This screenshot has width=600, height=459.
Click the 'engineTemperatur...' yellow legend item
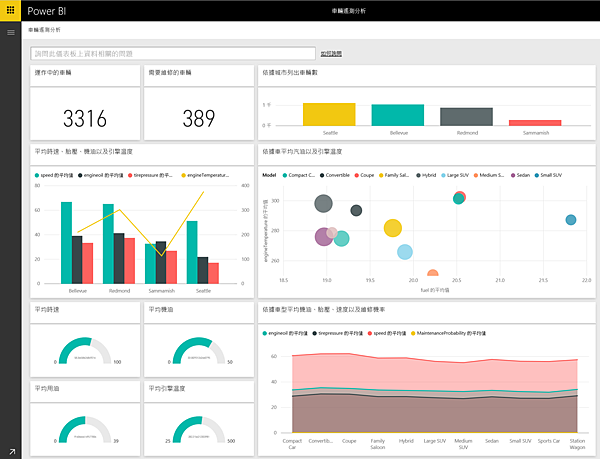pyautogui.click(x=205, y=175)
